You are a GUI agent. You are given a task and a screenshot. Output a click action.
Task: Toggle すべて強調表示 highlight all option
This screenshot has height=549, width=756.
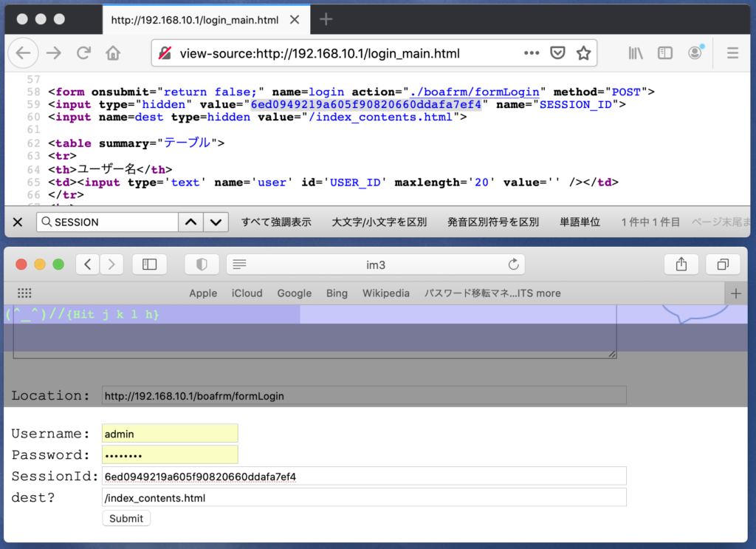[276, 222]
